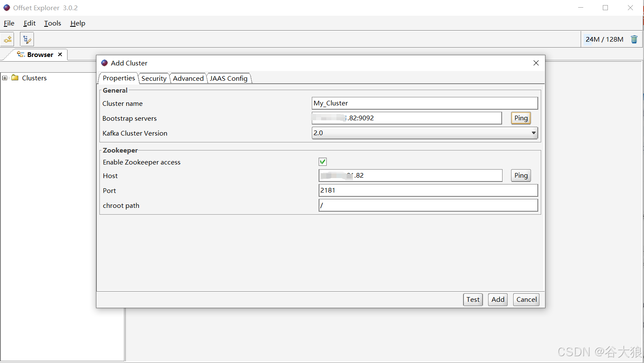Viewport: 644px width, 363px height.
Task: Close the Browser tab with its X icon
Action: click(x=60, y=54)
